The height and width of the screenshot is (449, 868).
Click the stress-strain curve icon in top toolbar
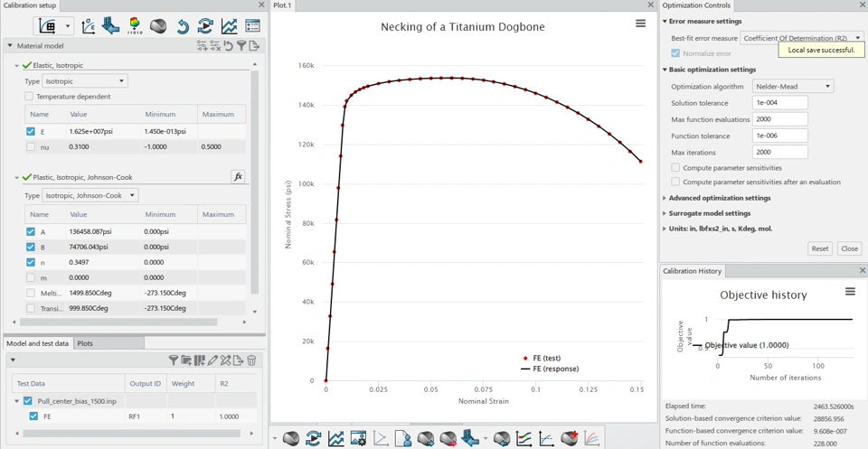pos(89,25)
